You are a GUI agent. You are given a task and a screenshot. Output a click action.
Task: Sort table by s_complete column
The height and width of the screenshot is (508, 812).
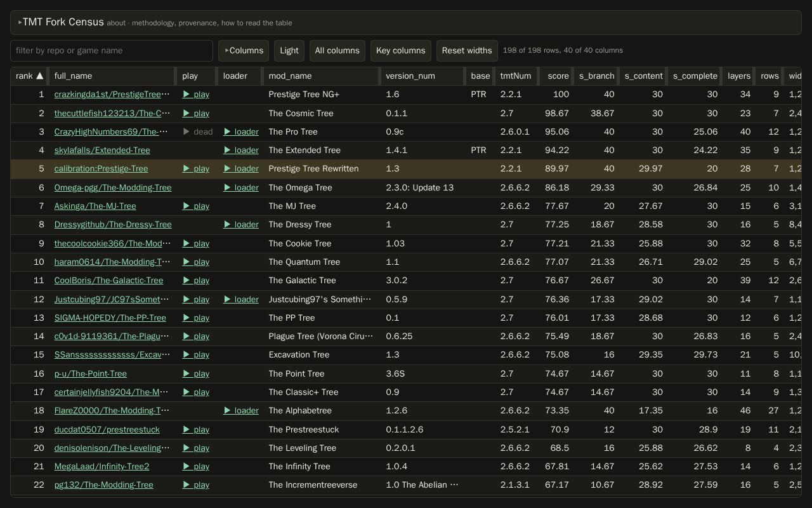point(695,76)
